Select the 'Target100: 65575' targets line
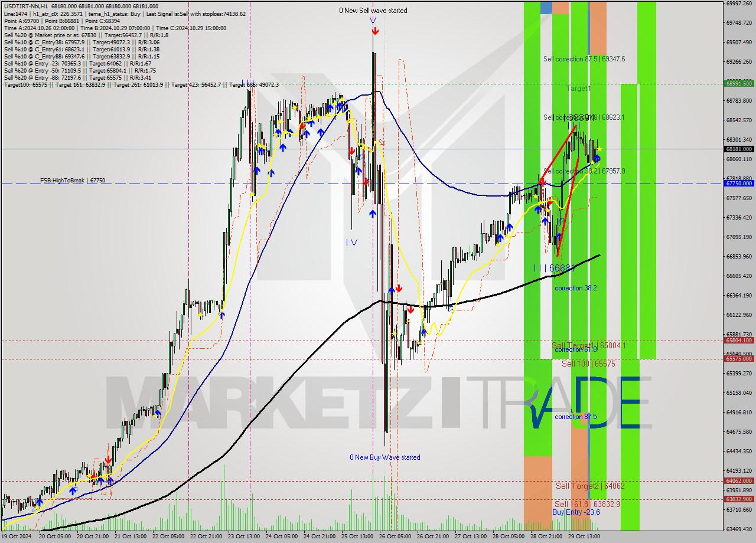 pos(141,85)
